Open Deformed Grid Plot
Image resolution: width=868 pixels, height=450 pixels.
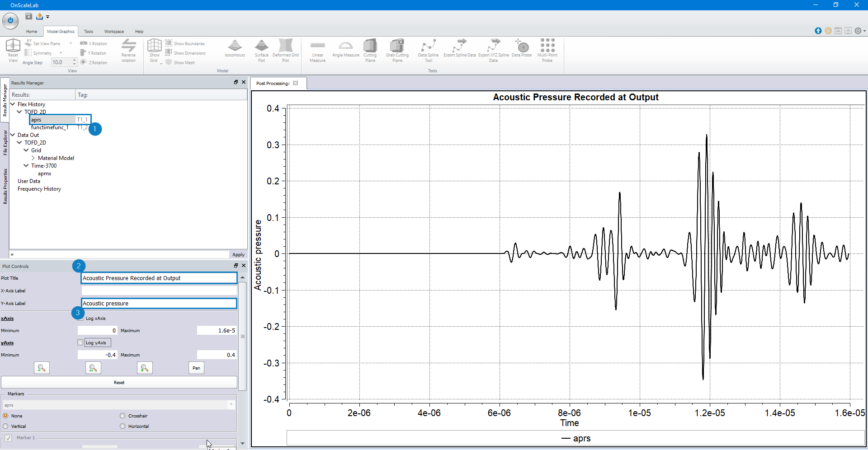point(285,51)
